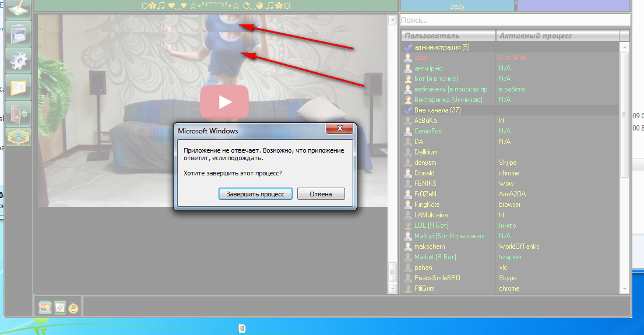Viewport: 644px width, 335px height.
Task: Attach file with the paperclip icon
Action: click(x=59, y=307)
